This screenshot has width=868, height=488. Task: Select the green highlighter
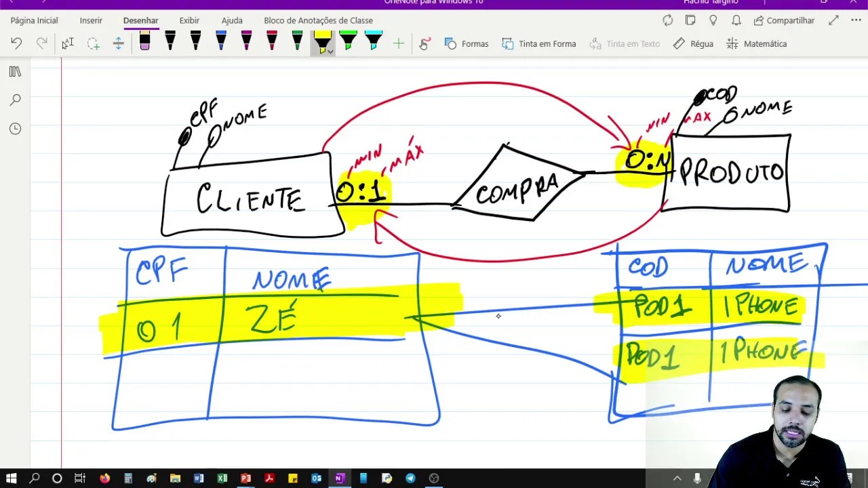[x=348, y=42]
